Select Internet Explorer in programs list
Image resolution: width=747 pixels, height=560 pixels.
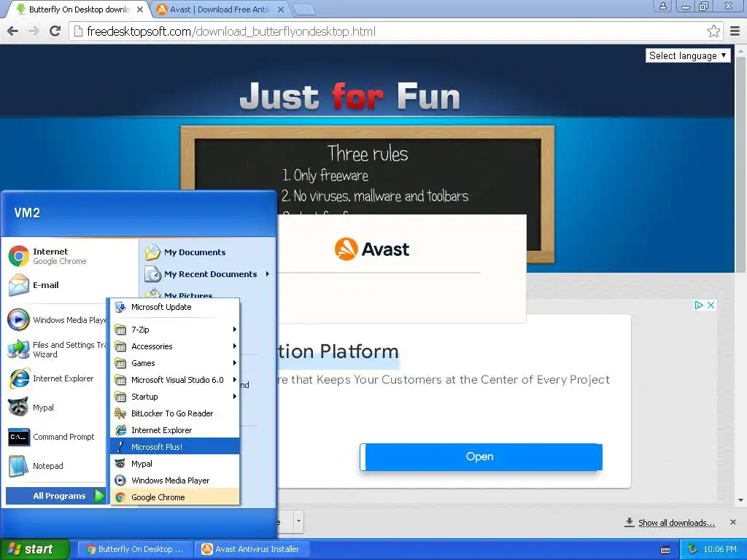[175, 430]
